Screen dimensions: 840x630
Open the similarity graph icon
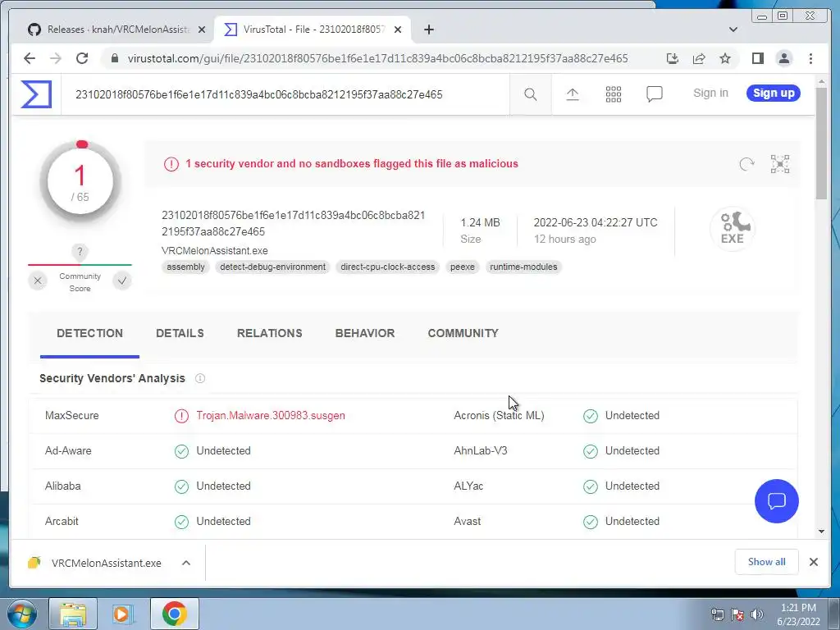click(x=780, y=164)
